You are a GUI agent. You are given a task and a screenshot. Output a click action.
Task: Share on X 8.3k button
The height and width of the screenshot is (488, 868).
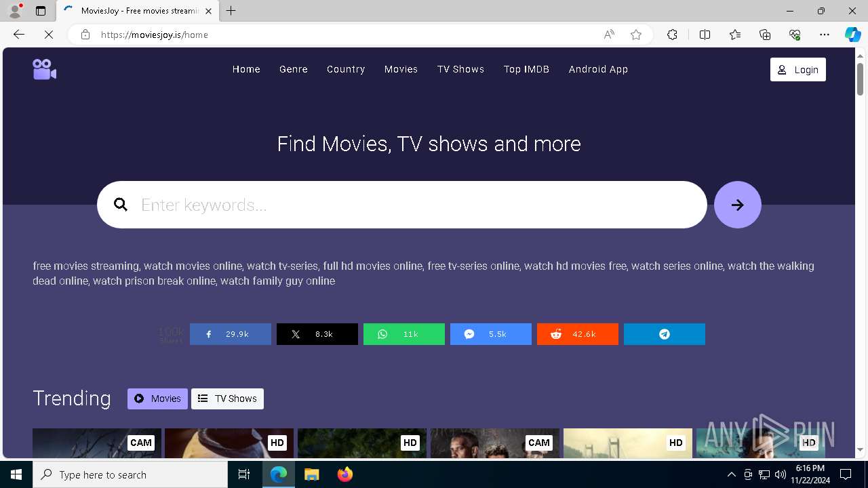[317, 334]
